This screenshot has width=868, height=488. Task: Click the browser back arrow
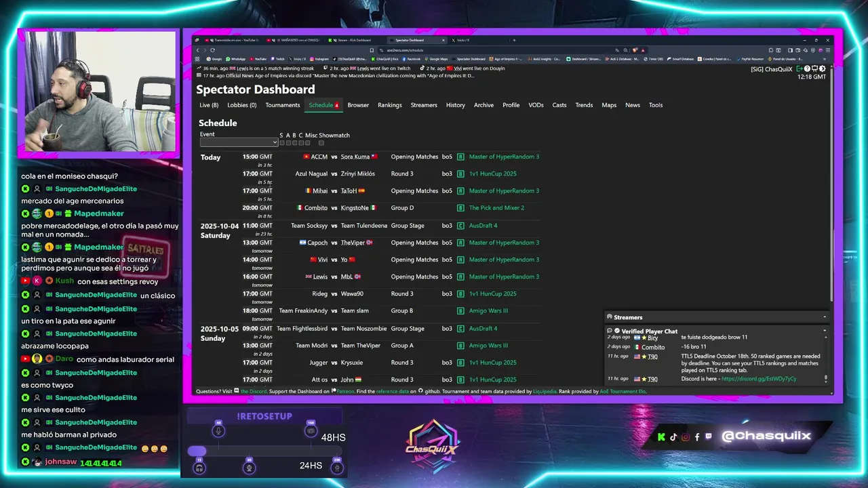click(198, 50)
